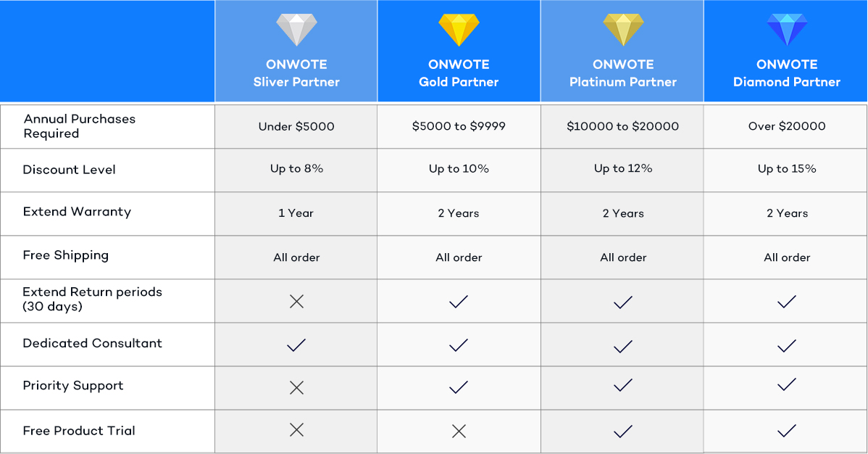Select the ONWOTE Platinum Partner header
The height and width of the screenshot is (454, 868).
click(623, 73)
